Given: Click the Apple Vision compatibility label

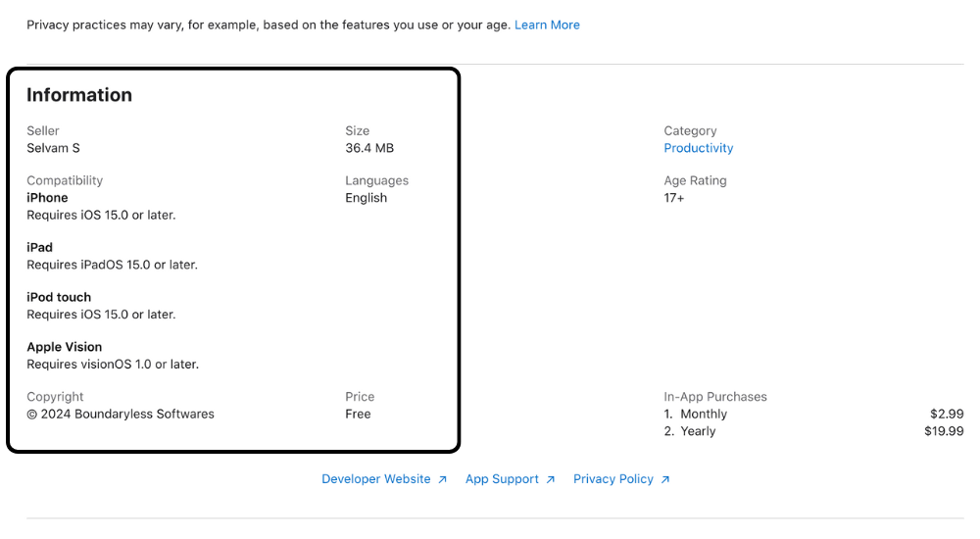Looking at the screenshot, I should pos(65,347).
